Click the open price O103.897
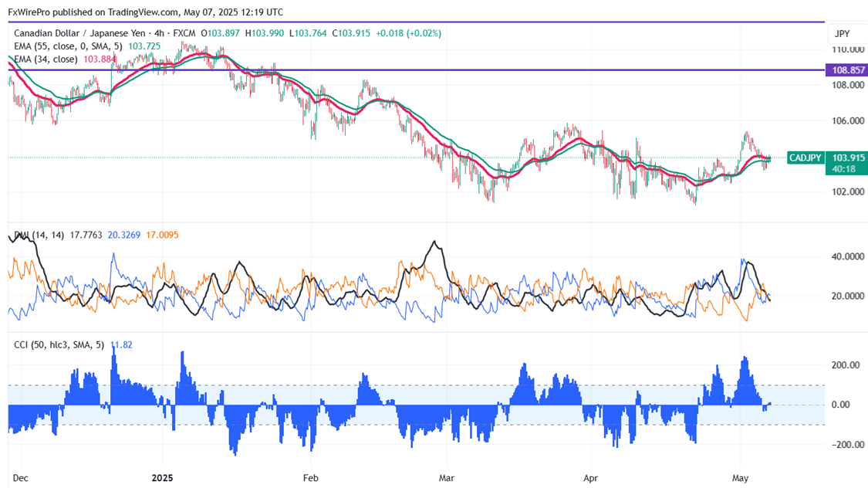868x488 pixels. click(221, 33)
